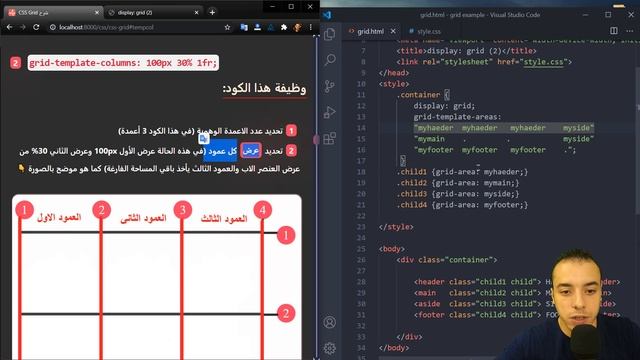View site information icon in address bar
Image resolution: width=640 pixels, height=360 pixels.
point(53,27)
